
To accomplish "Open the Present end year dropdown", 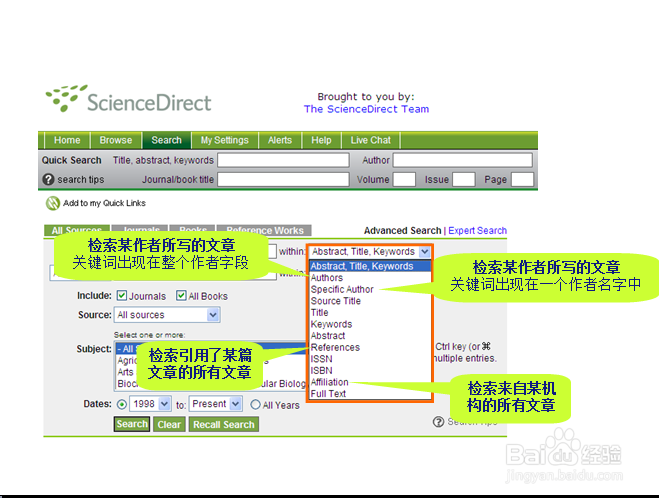I will click(216, 404).
